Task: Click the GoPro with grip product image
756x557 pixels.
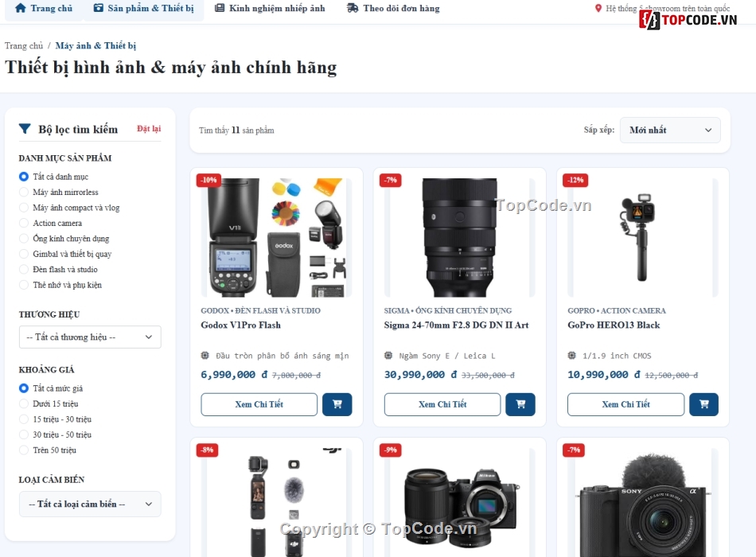Action: pos(643,237)
